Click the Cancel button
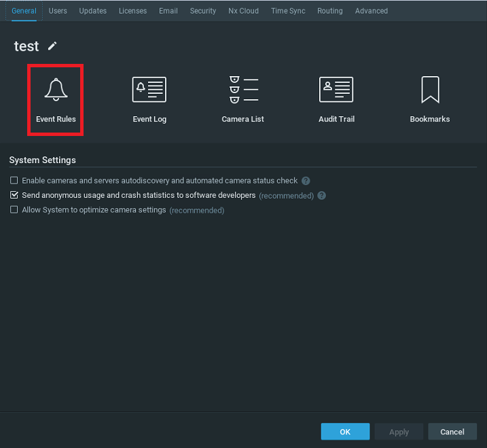 pyautogui.click(x=452, y=432)
